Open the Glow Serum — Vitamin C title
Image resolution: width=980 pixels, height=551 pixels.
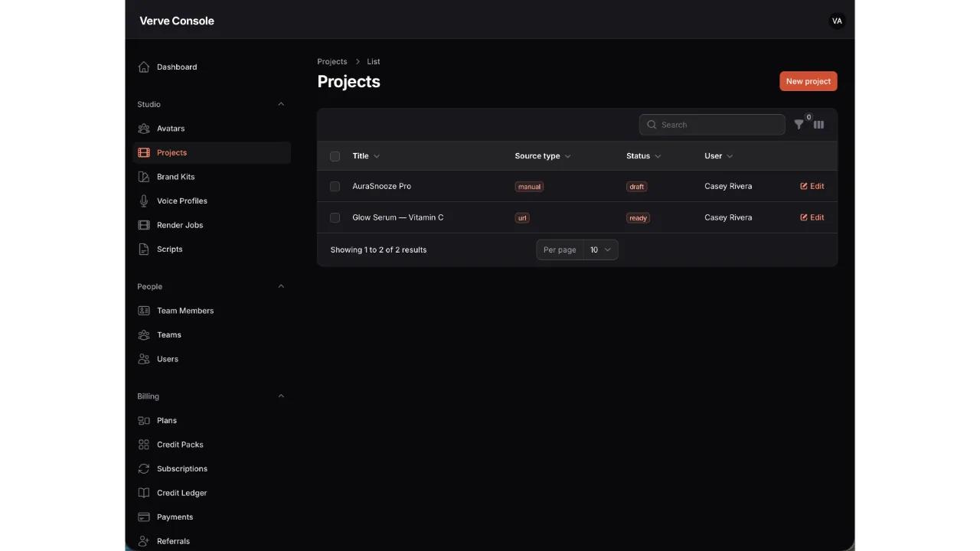tap(398, 217)
